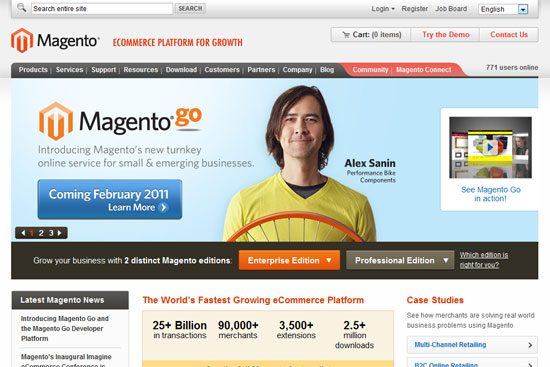Play the Magento Go video thumbnail
550x367 pixels.
[490, 148]
